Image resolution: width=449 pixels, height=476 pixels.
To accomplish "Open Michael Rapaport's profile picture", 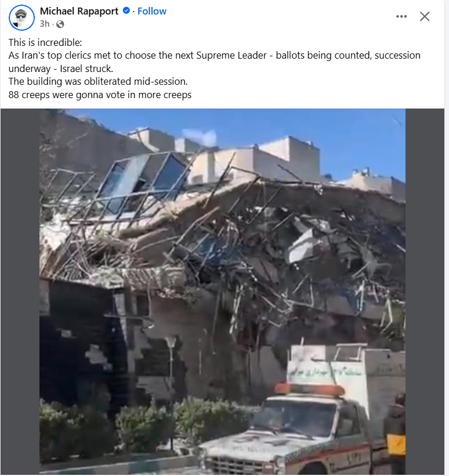I will click(x=21, y=17).
